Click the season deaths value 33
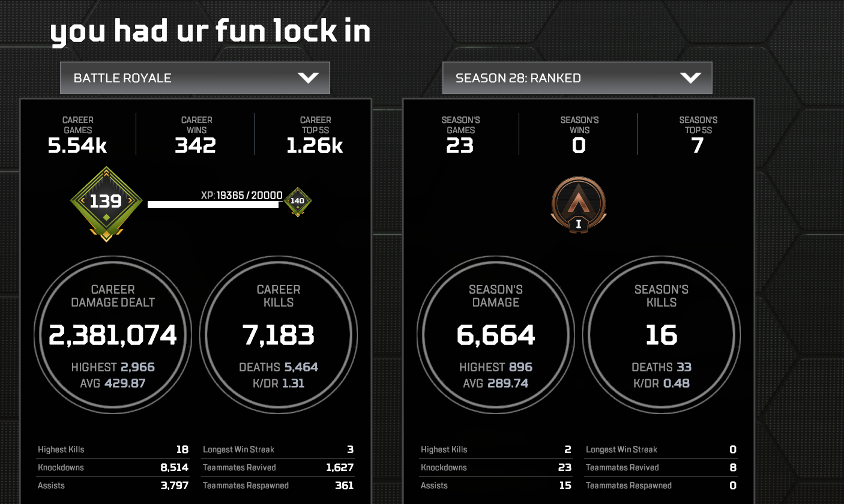The image size is (844, 504). [684, 367]
